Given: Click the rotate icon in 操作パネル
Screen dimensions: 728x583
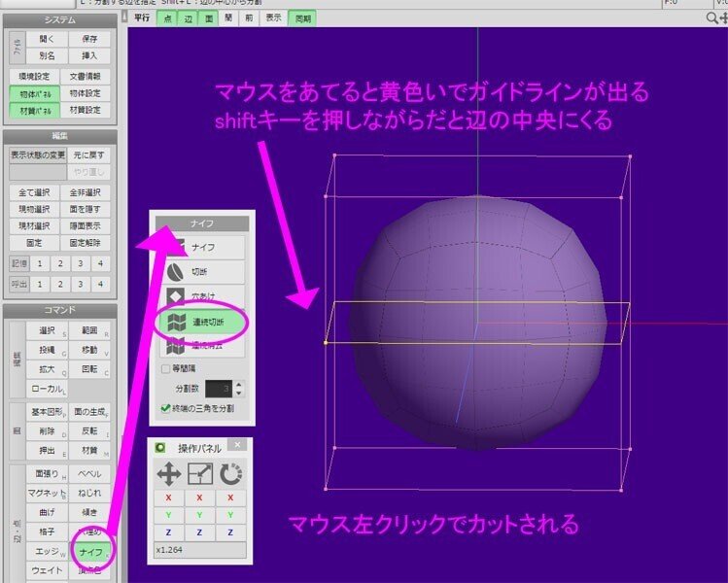Looking at the screenshot, I should pos(230,474).
